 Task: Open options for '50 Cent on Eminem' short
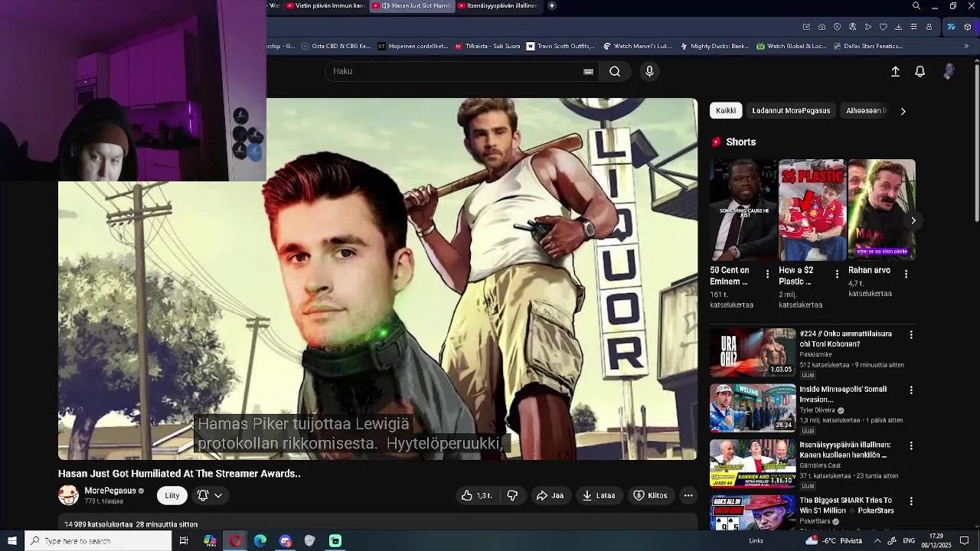(767, 273)
